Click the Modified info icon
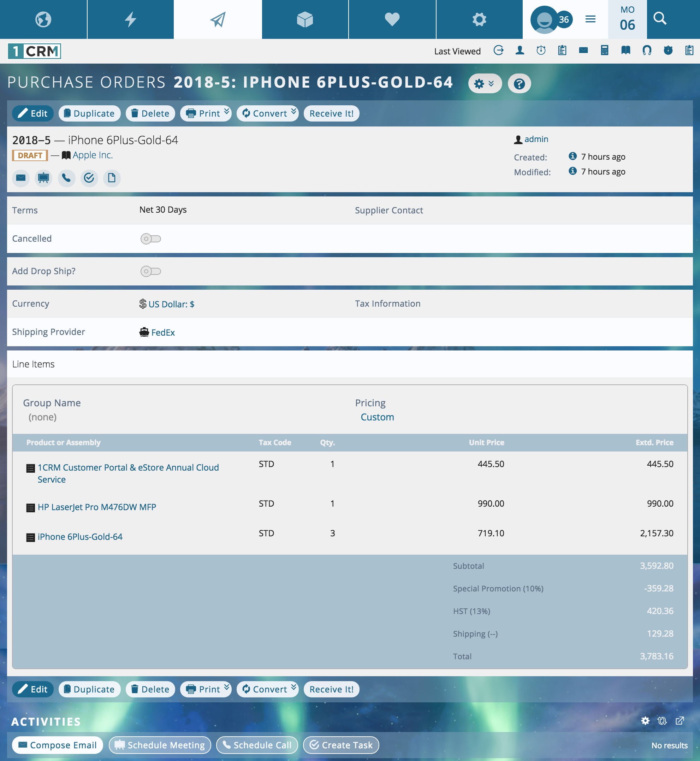Viewport: 700px width, 761px height. pyautogui.click(x=573, y=171)
